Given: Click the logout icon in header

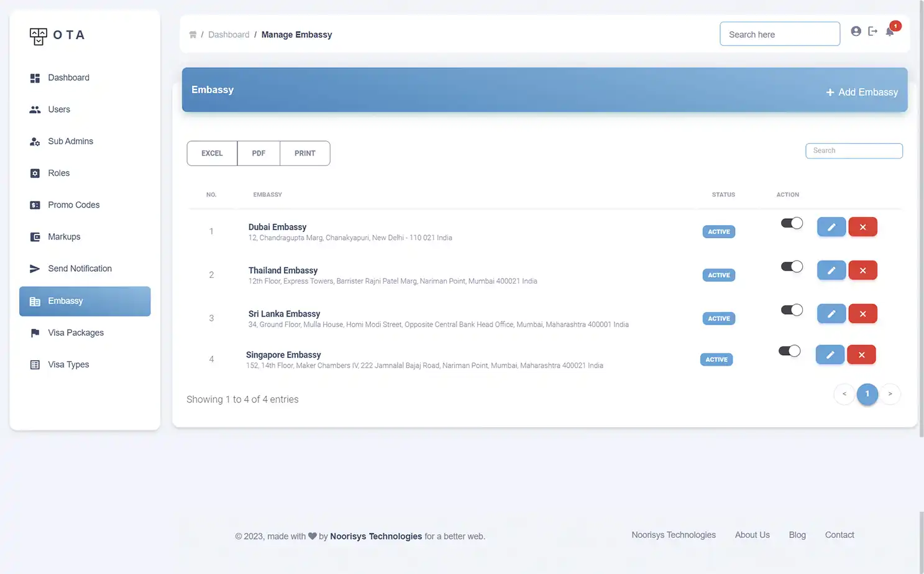Looking at the screenshot, I should tap(872, 31).
